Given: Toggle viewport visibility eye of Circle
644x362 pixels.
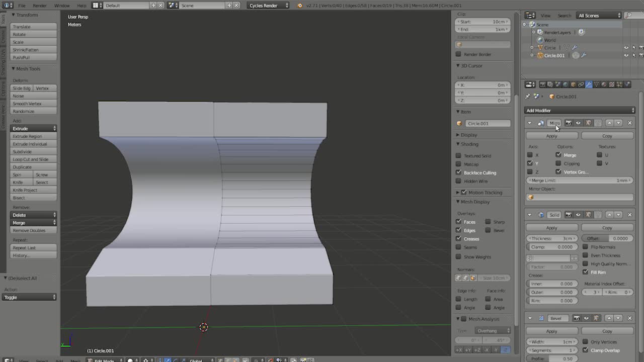Looking at the screenshot, I should [626, 48].
